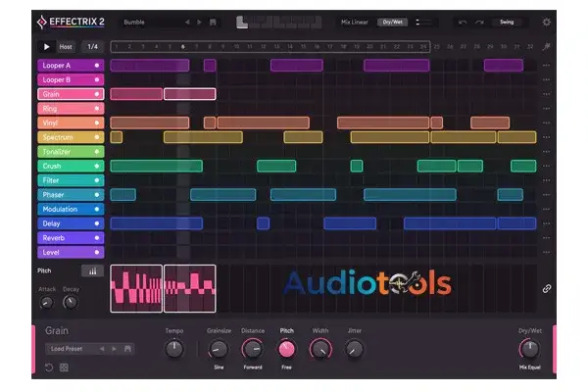588x392 pixels.
Task: Reset Grain effect with circular arrow icon
Action: click(49, 367)
